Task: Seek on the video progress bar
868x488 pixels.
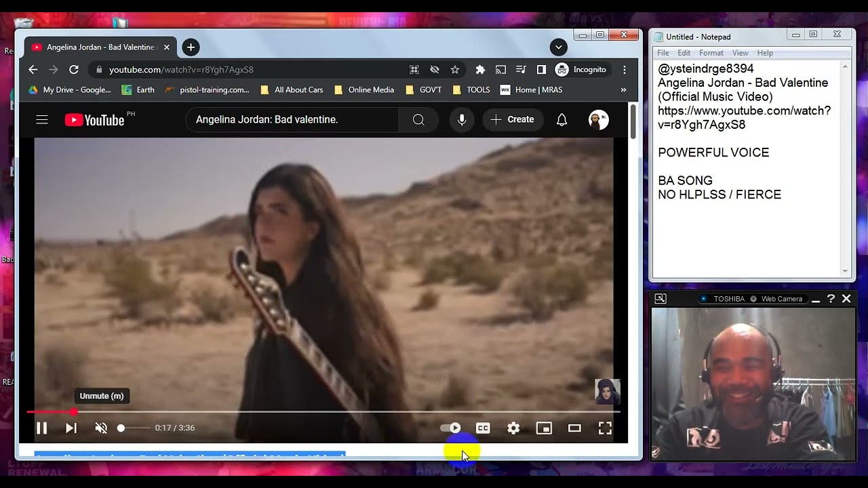Action: pyautogui.click(x=323, y=411)
